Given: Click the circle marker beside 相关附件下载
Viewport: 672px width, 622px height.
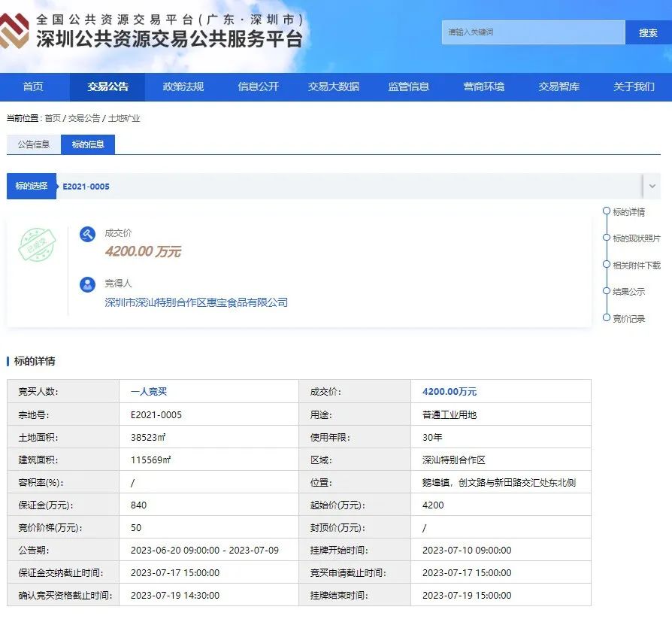Looking at the screenshot, I should click(607, 265).
